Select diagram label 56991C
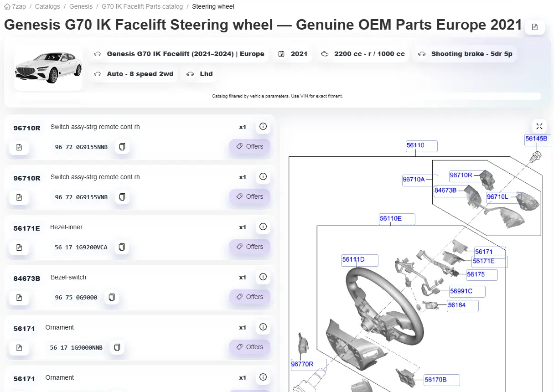The height and width of the screenshot is (392, 554). tap(467, 291)
